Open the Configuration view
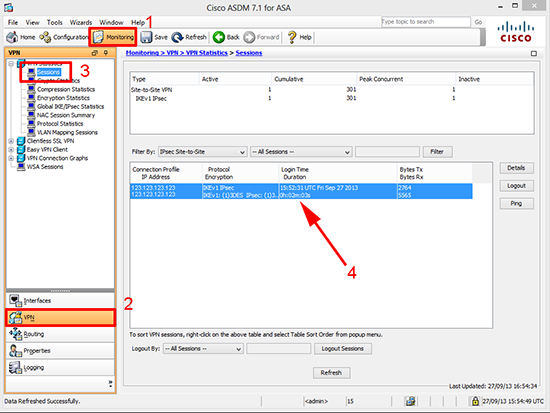Screen dimensions: 550x413 click(x=64, y=37)
